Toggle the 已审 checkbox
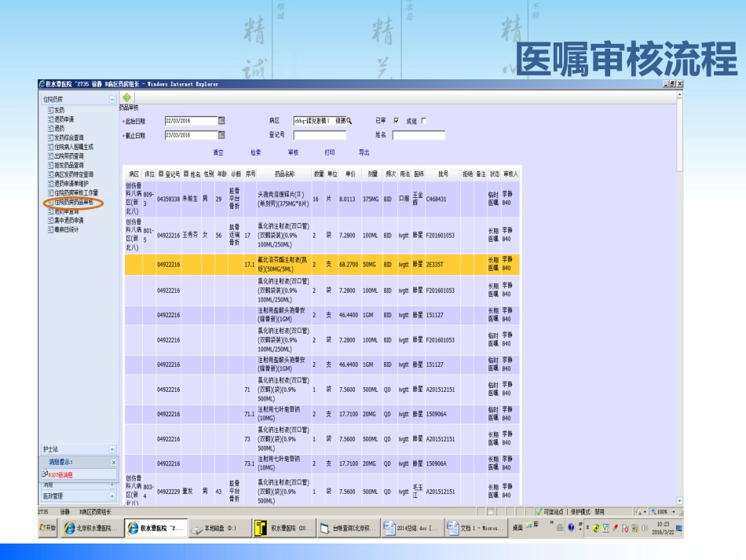The image size is (746, 560). [x=396, y=121]
